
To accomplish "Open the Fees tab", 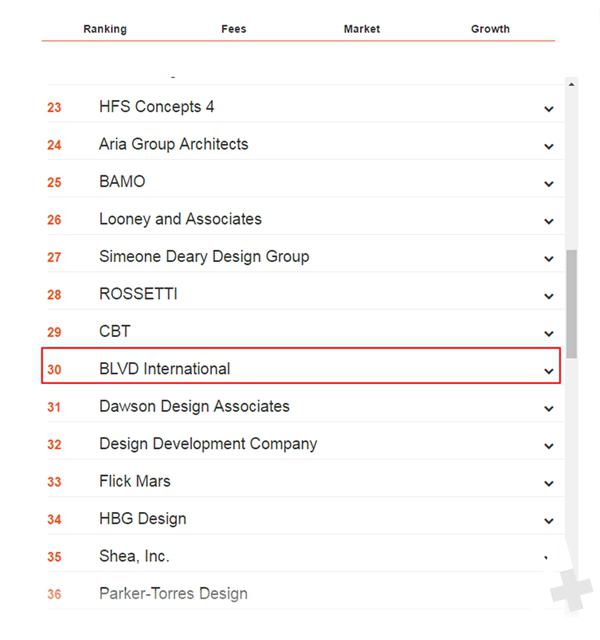I will point(233,29).
